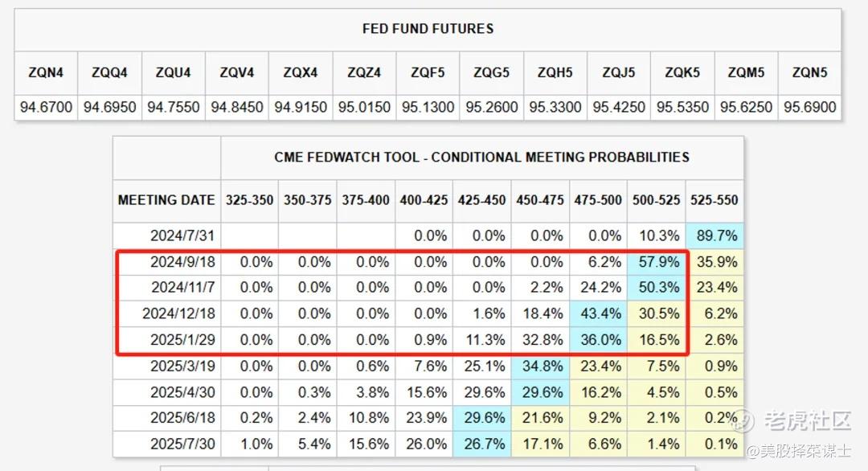Click the FED FUND FUTURES table title
868x471 pixels.
pos(428,29)
